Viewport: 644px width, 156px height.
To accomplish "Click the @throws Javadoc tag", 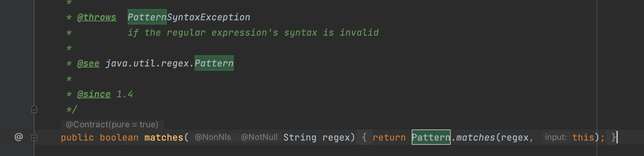I will [x=97, y=17].
